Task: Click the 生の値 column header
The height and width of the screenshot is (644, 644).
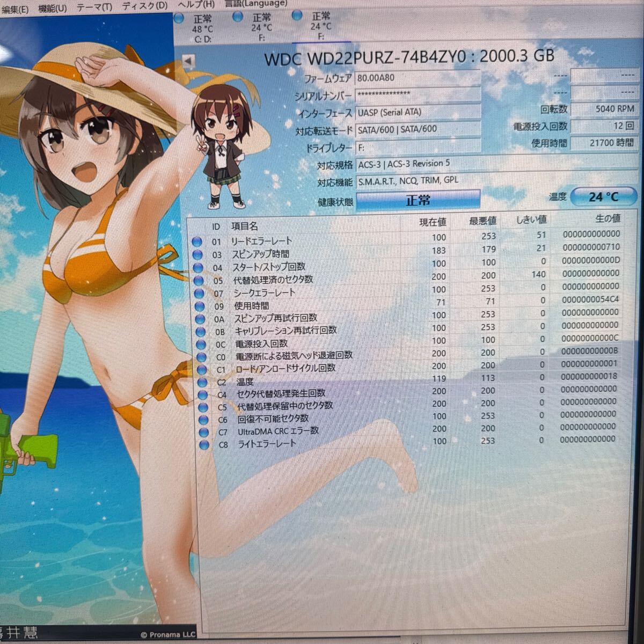Action: tap(608, 218)
